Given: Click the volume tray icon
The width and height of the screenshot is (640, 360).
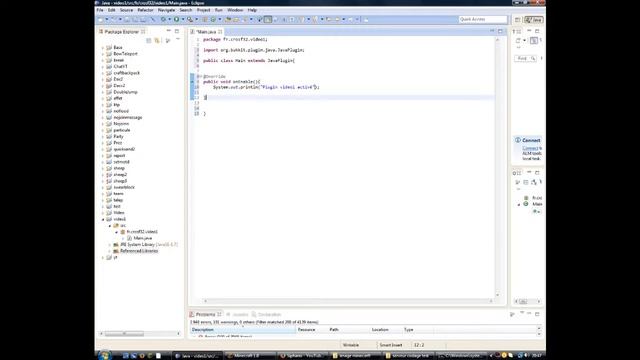Looking at the screenshot, I should [x=526, y=356].
